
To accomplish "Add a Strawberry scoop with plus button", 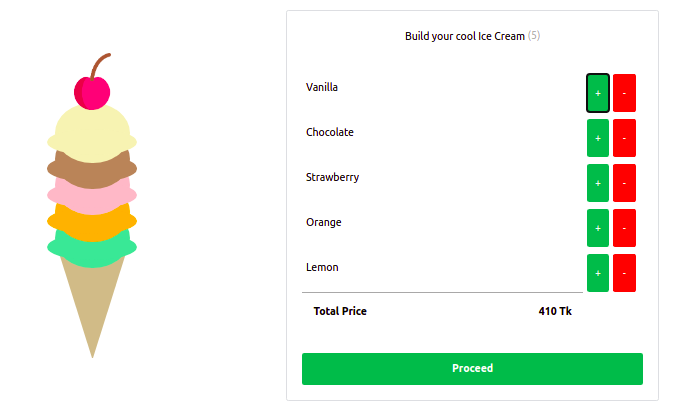I will [598, 183].
